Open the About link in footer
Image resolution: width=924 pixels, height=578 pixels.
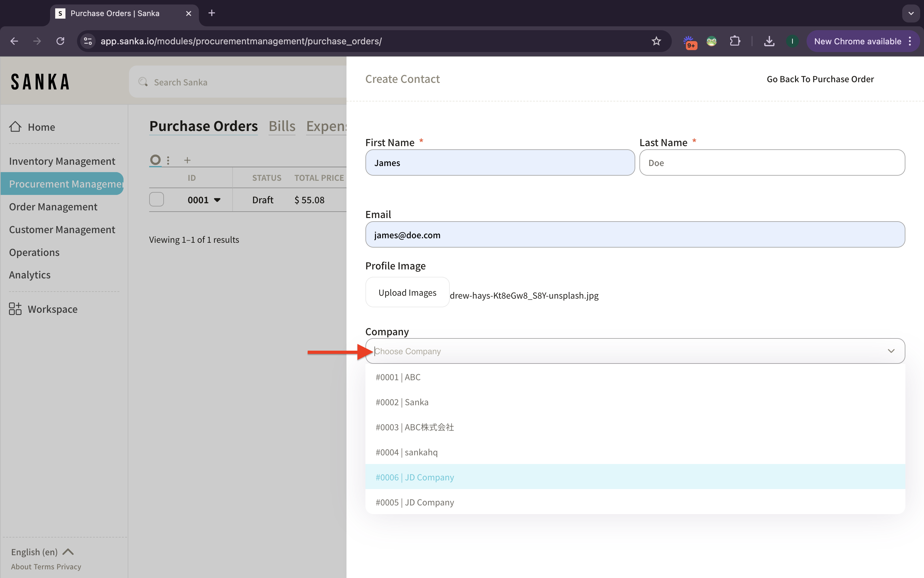pyautogui.click(x=21, y=566)
